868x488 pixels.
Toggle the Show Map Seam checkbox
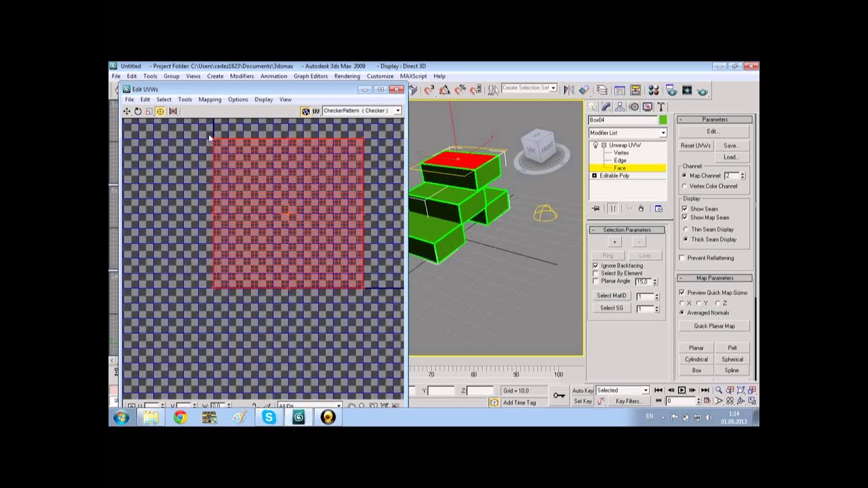pyautogui.click(x=684, y=218)
